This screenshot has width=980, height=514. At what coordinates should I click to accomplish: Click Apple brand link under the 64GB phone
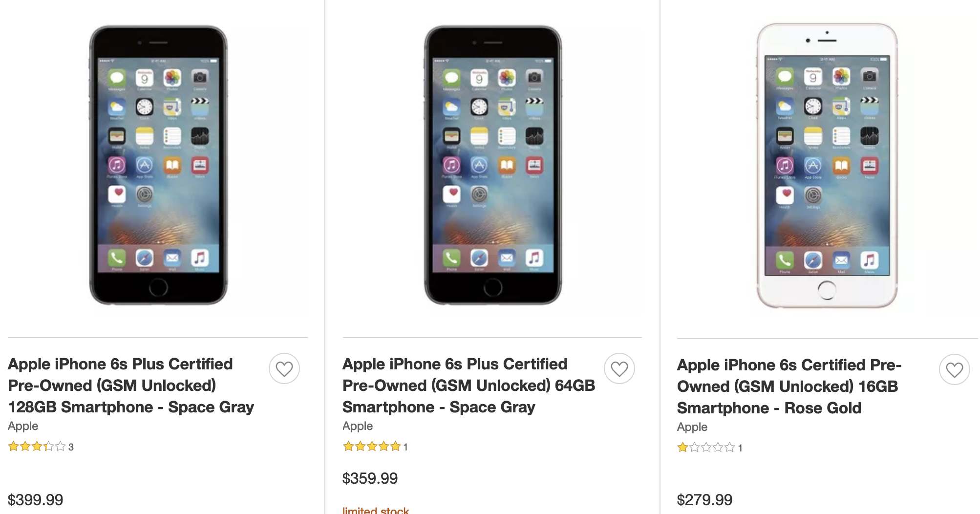coord(358,426)
